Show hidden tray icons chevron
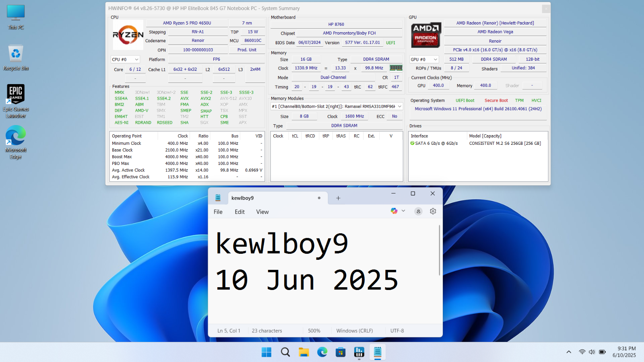This screenshot has width=644, height=362. click(x=569, y=352)
